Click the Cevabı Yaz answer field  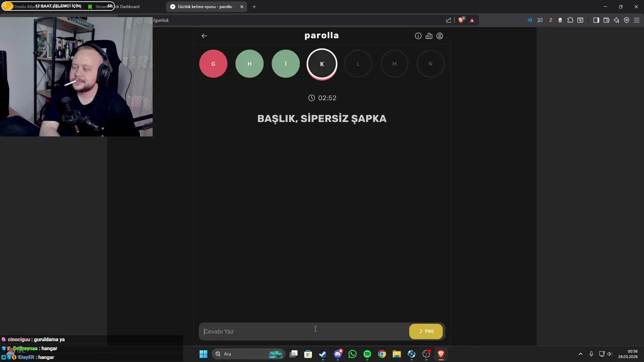click(x=303, y=331)
